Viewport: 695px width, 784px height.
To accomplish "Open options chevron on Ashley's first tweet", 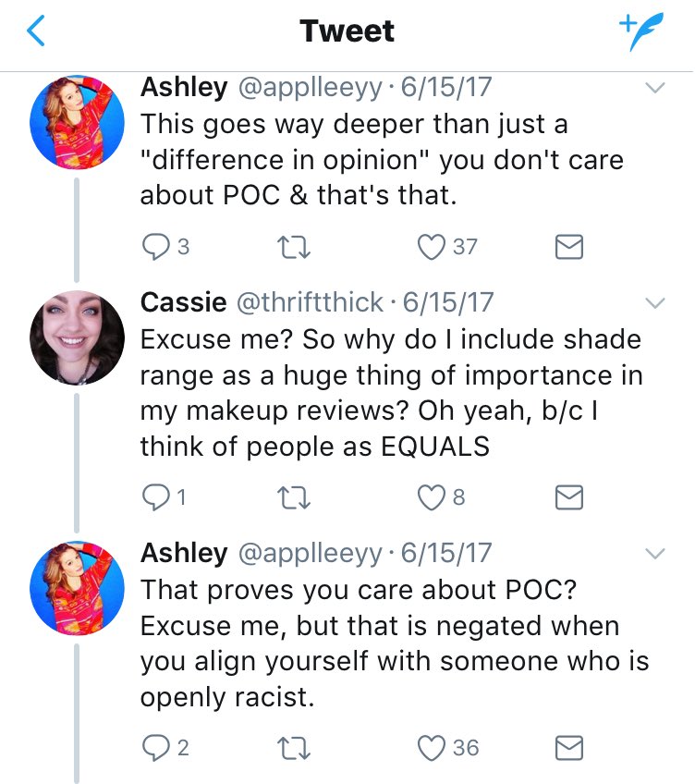I will [655, 88].
